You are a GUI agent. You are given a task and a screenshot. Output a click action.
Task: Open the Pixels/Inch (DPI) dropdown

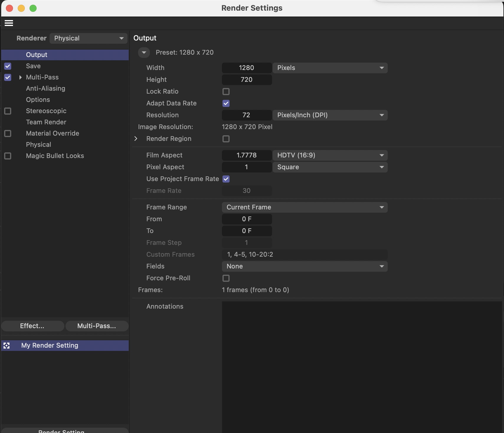point(330,115)
